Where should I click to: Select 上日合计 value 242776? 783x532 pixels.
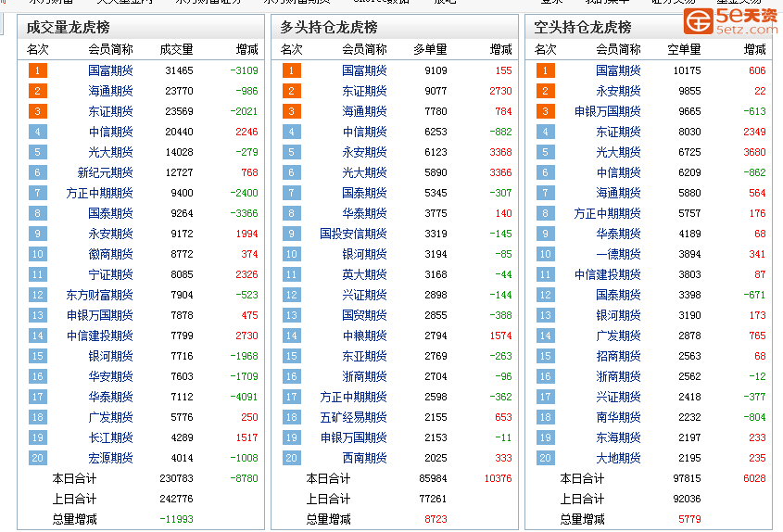click(x=176, y=499)
